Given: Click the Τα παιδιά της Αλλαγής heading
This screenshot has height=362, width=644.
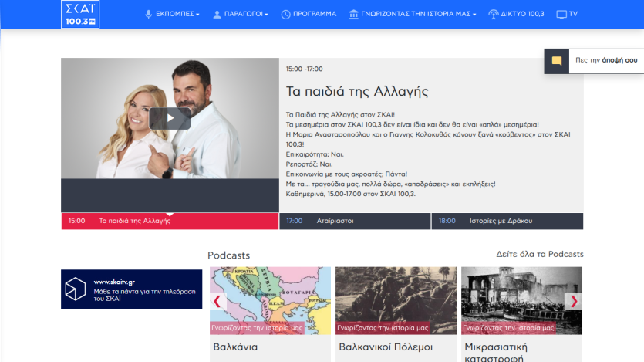Looking at the screenshot, I should [357, 91].
